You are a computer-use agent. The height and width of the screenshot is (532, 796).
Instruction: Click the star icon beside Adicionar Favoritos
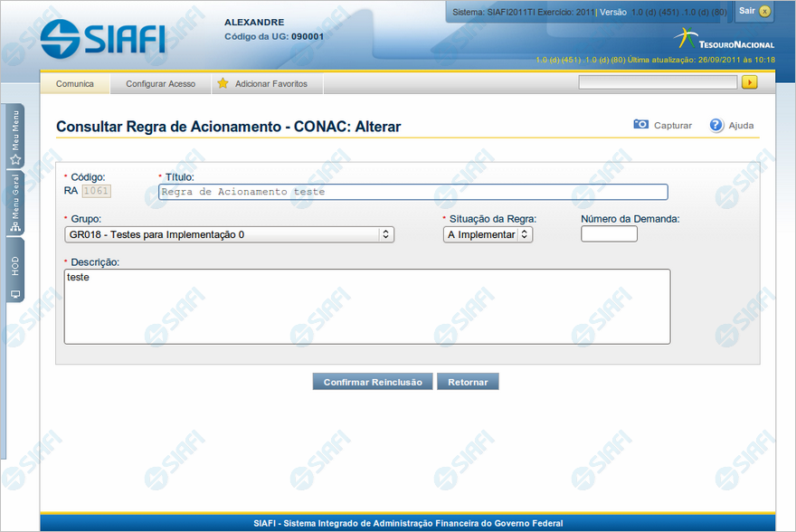[223, 83]
